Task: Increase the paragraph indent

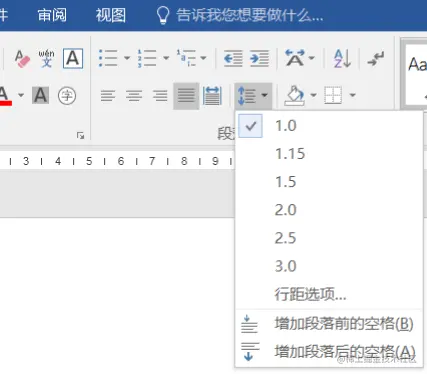Action: tap(260, 58)
